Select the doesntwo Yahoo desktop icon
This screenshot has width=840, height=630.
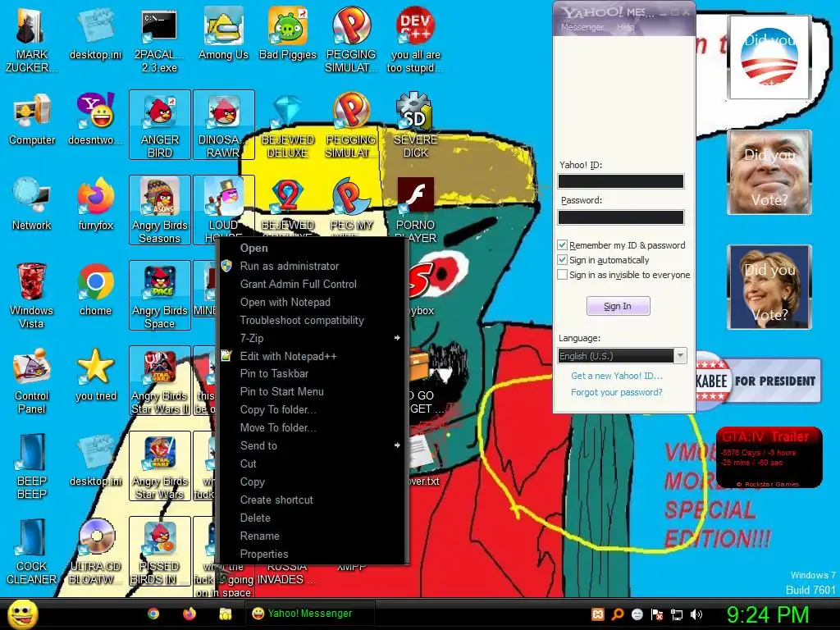(95, 120)
